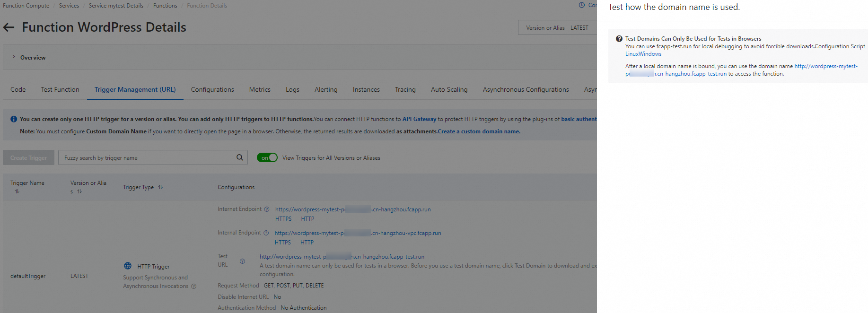This screenshot has width=868, height=313.
Task: Open the Auto Scaling tab
Action: pos(449,89)
